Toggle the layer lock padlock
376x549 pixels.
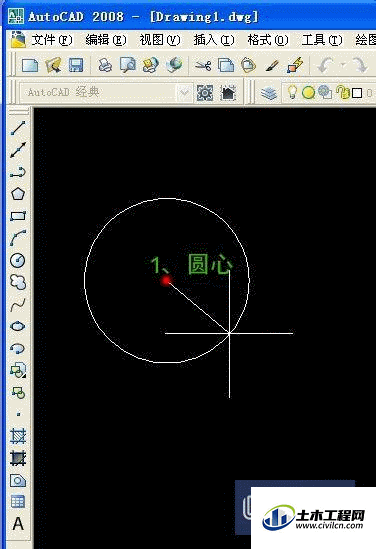click(343, 92)
